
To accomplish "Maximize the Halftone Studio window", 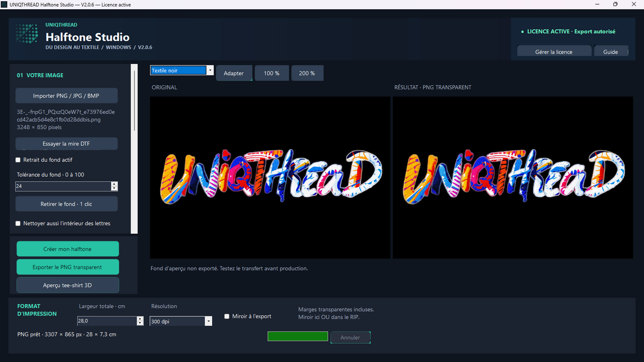I will pos(615,4).
